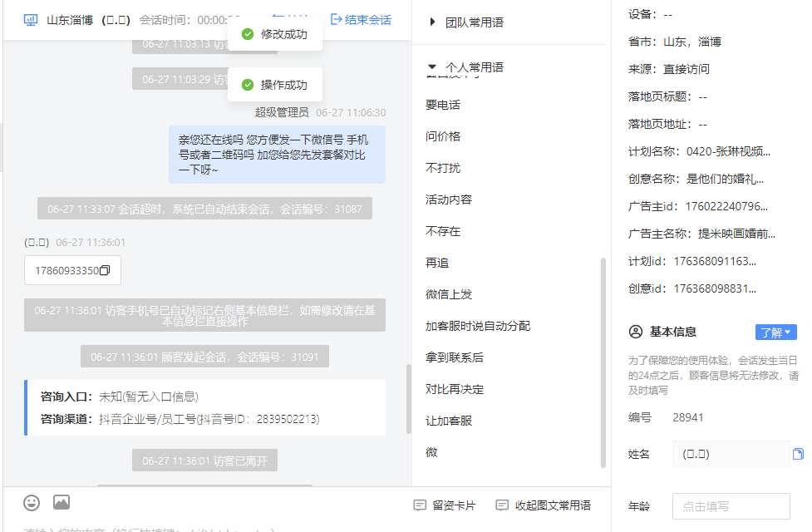Screen dimensions: 812x532
Task: Collapse panel with 收起图文常用语
Action: pos(544,505)
